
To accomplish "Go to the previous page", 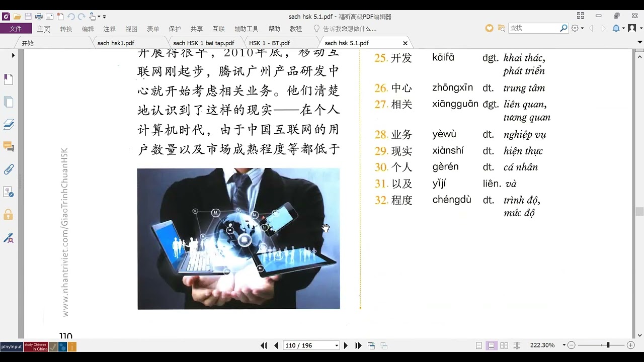I will (x=276, y=345).
